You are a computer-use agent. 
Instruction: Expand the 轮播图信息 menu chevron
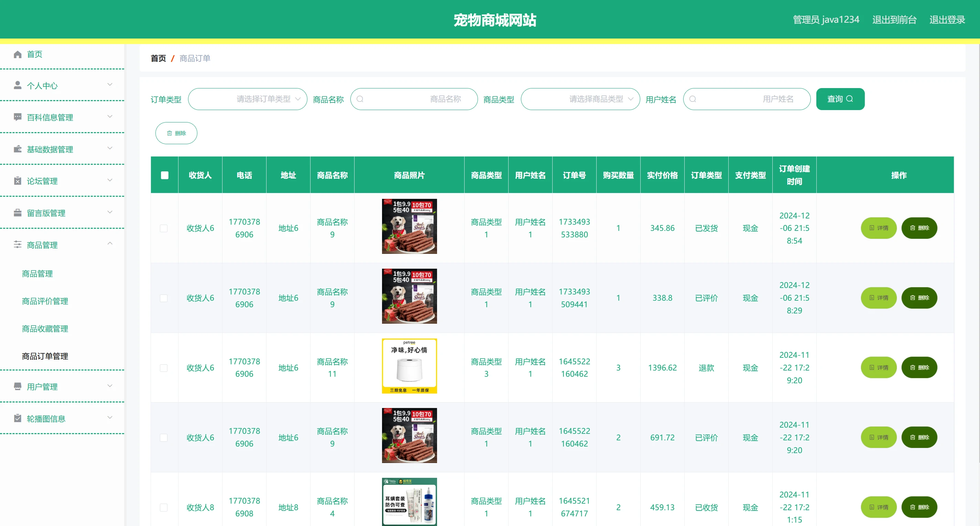(110, 418)
